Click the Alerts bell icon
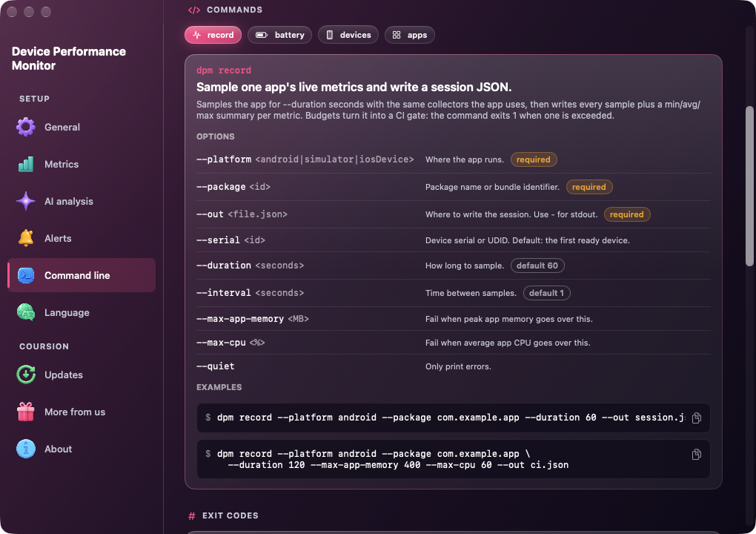Viewport: 756px width, 534px height. click(x=26, y=238)
